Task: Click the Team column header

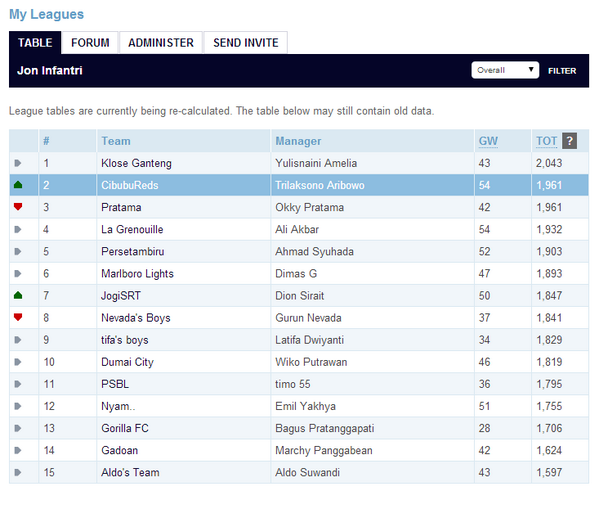Action: coord(116,141)
